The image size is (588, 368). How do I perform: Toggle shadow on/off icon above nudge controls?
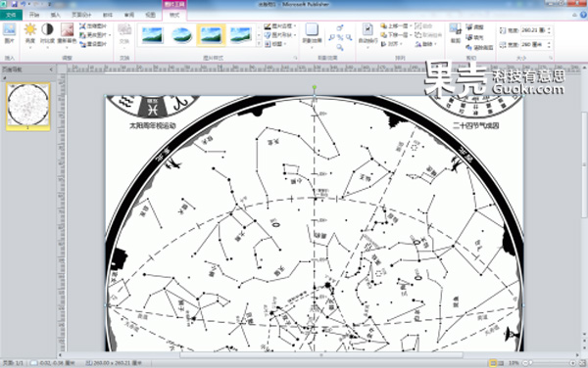click(340, 27)
